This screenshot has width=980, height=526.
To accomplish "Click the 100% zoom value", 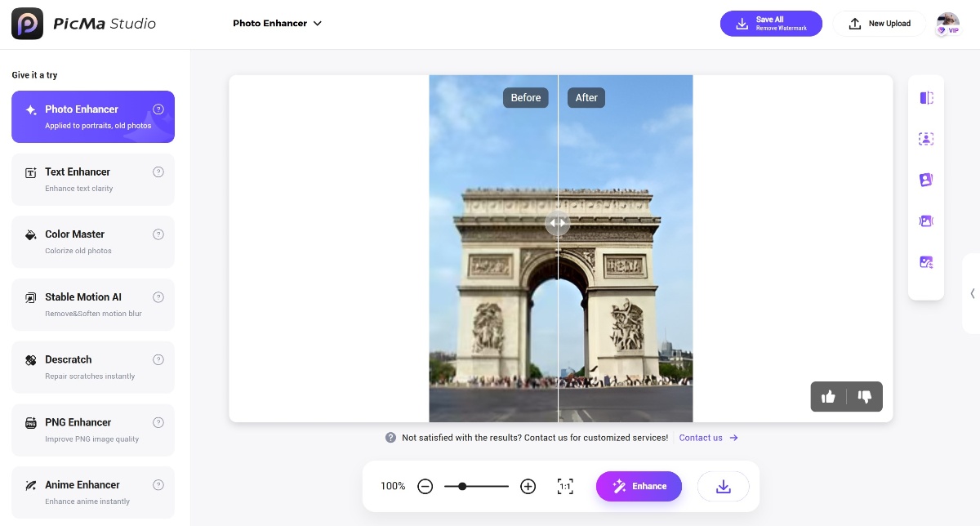I will click(x=393, y=486).
